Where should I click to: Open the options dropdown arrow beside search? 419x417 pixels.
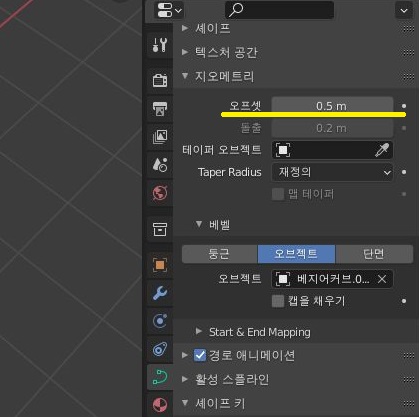[404, 10]
